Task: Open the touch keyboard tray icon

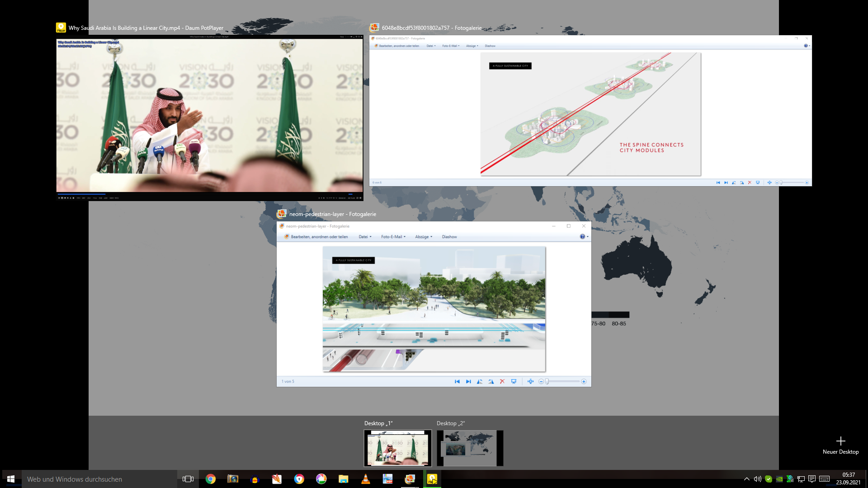Action: click(x=824, y=479)
